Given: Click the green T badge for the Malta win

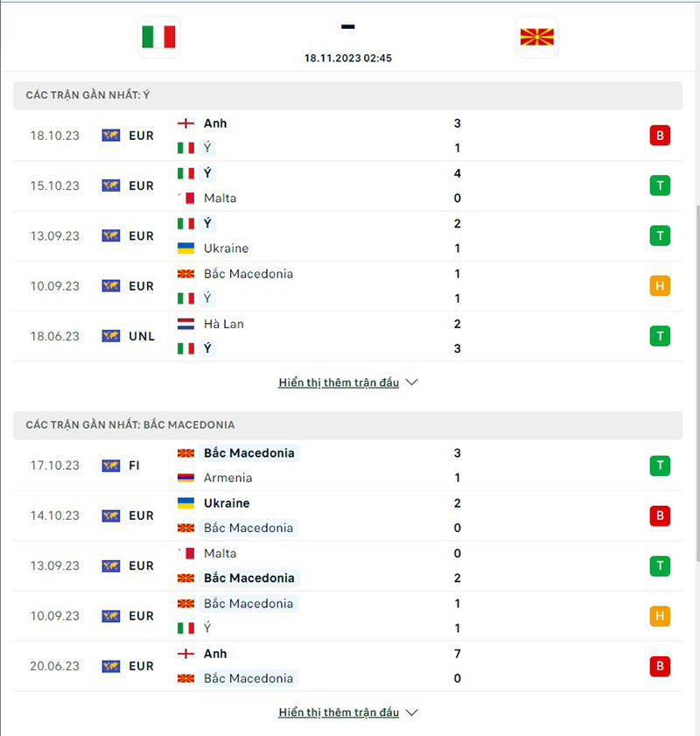Looking at the screenshot, I should (x=660, y=186).
